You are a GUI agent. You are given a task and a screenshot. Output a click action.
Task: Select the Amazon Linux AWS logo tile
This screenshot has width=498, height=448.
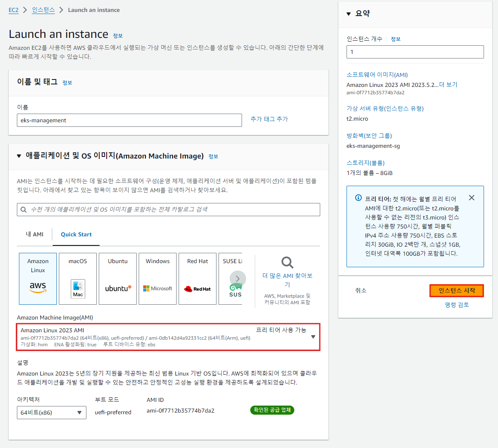(x=38, y=279)
